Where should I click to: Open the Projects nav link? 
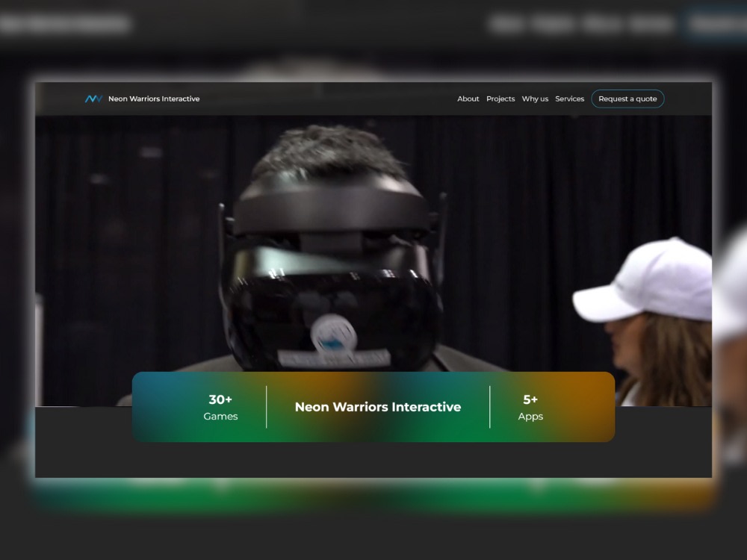tap(500, 99)
